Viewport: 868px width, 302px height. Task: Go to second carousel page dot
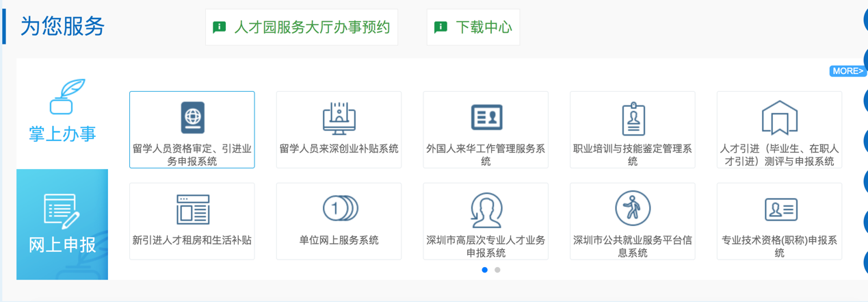tap(497, 270)
